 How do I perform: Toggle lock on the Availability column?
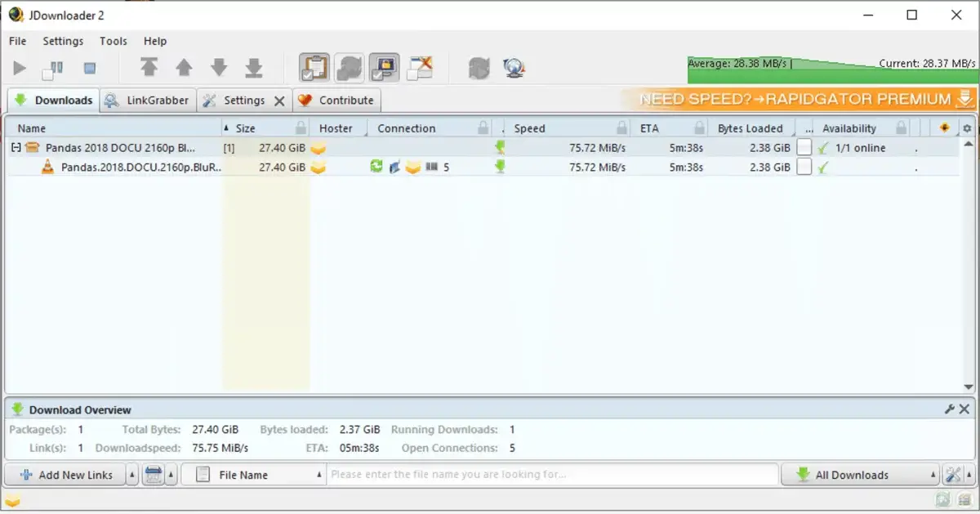point(902,128)
